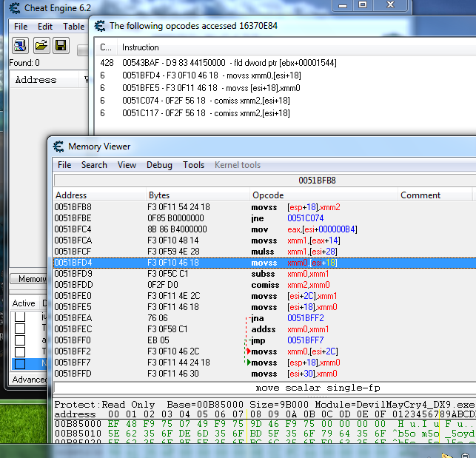Click the Open Process computer icon
The height and width of the screenshot is (458, 476).
pos(20,46)
